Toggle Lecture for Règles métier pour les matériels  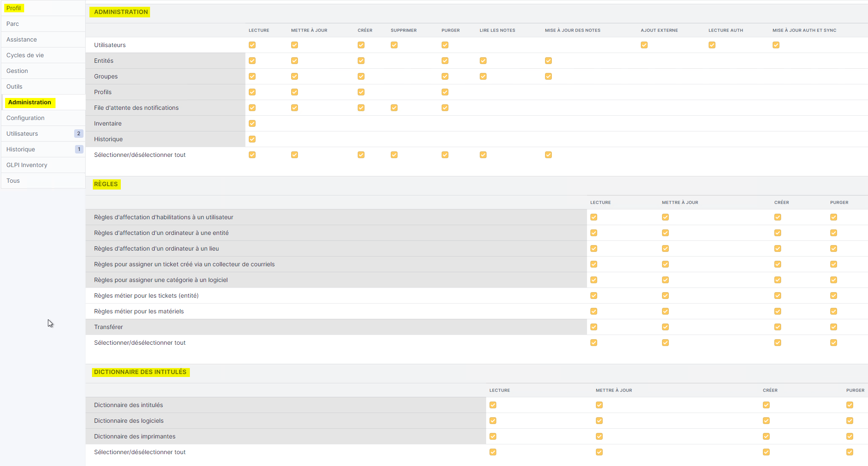[x=594, y=311]
